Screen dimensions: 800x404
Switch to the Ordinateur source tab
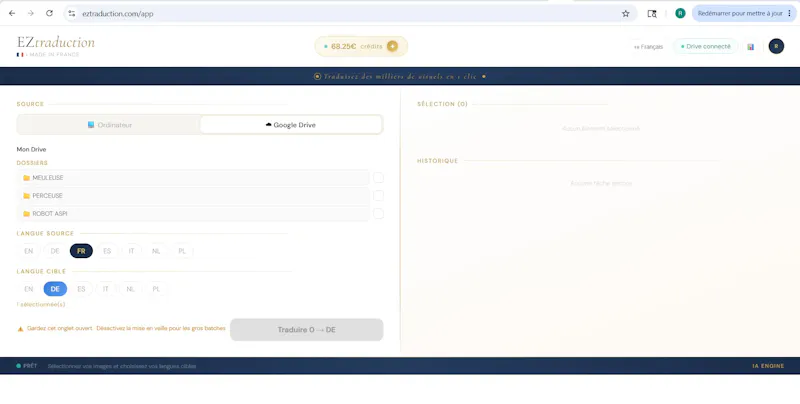tap(109, 125)
